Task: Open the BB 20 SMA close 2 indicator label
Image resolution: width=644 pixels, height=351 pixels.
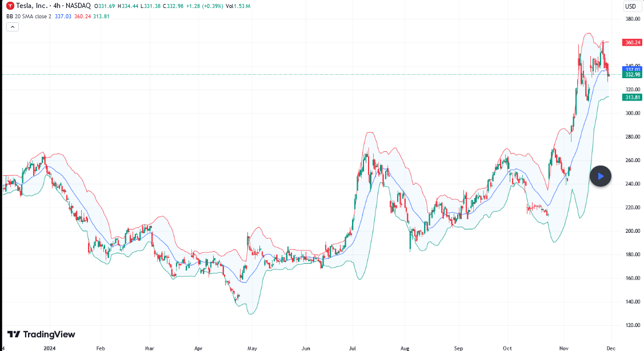Action: point(29,17)
